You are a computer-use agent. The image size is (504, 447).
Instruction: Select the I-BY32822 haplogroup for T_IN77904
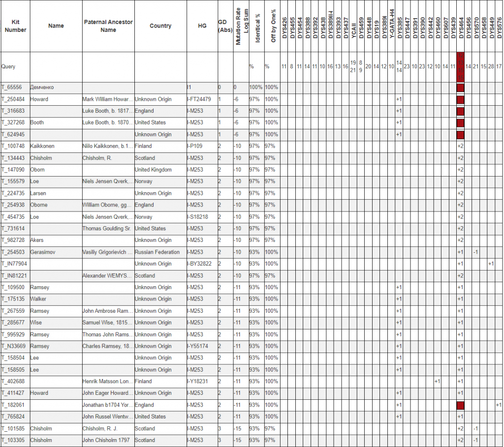200,264
